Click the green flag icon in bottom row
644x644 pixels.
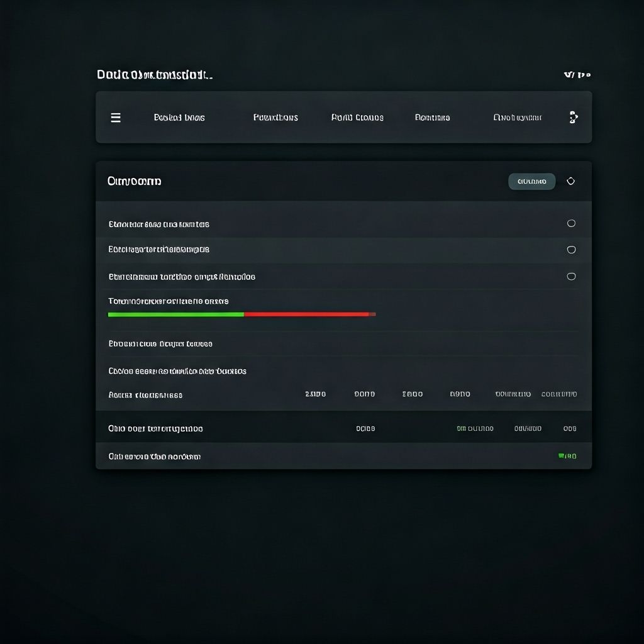click(561, 456)
